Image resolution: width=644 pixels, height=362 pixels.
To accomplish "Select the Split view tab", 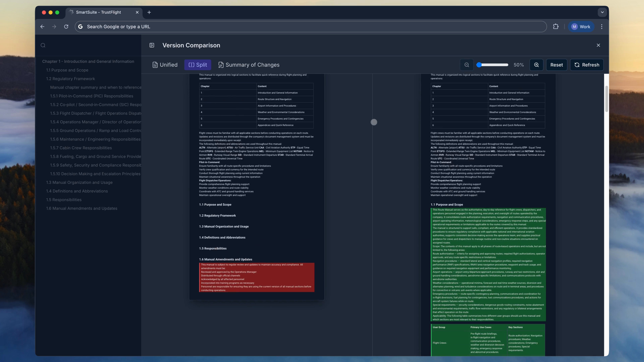I will (x=198, y=65).
